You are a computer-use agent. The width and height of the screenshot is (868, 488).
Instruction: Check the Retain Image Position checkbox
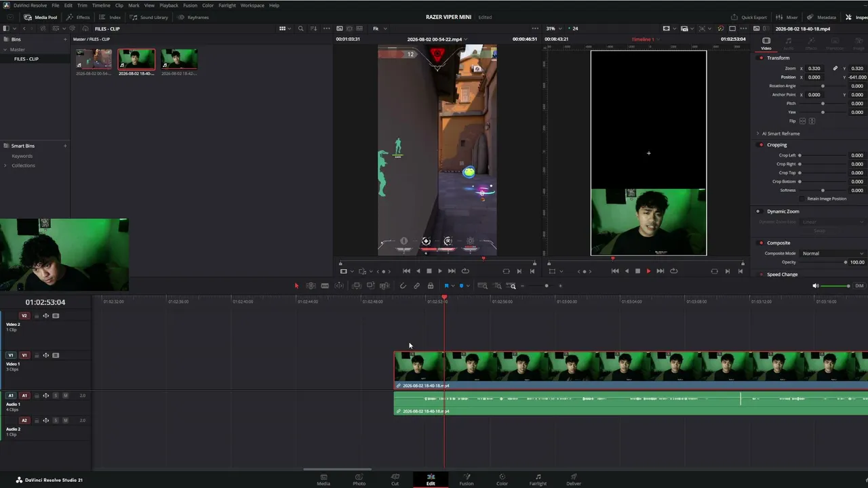coord(802,199)
